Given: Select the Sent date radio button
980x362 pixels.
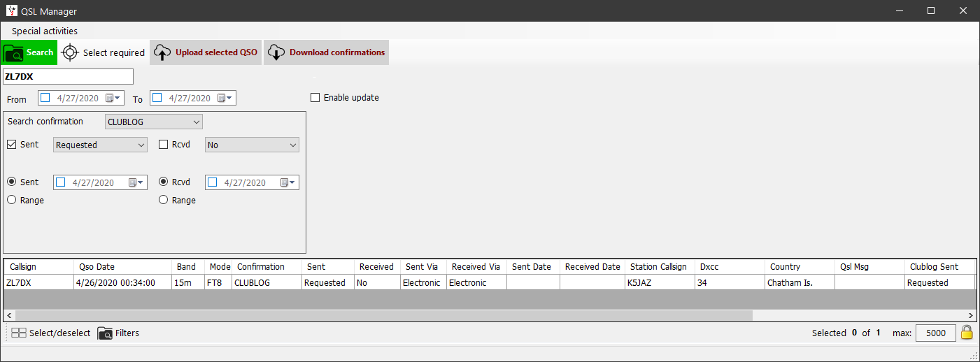Looking at the screenshot, I should tap(11, 182).
